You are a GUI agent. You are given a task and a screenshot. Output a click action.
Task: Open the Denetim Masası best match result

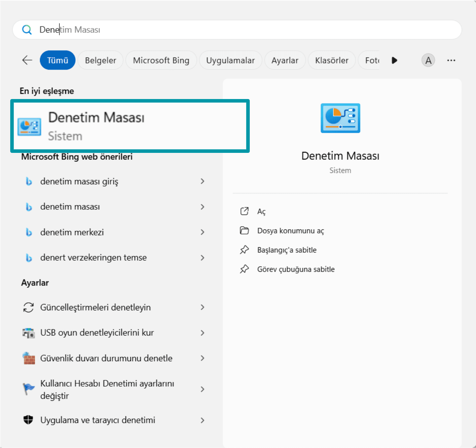click(129, 126)
